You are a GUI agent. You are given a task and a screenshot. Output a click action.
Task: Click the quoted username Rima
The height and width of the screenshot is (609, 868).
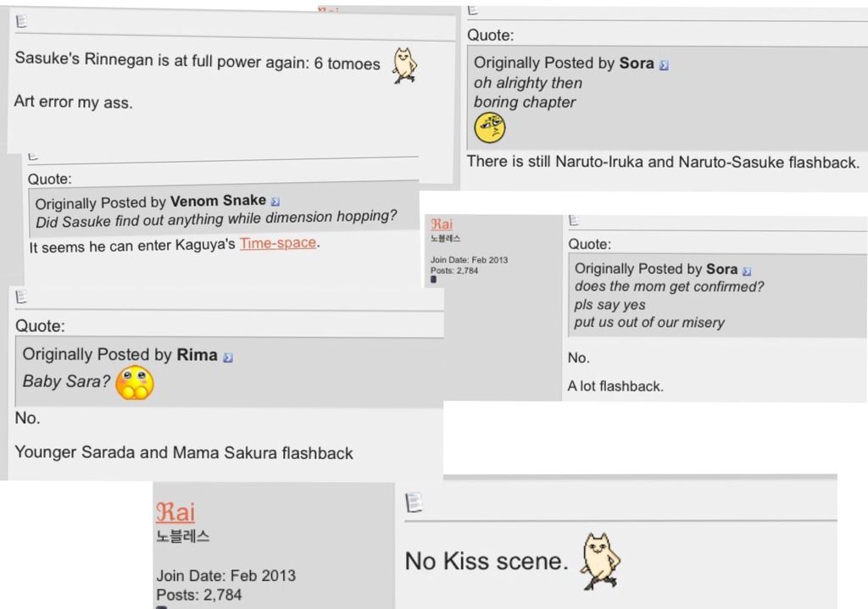point(197,355)
